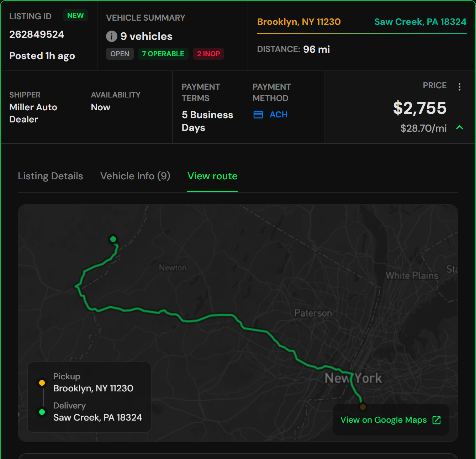Click the ACH payment method label

pos(279,115)
